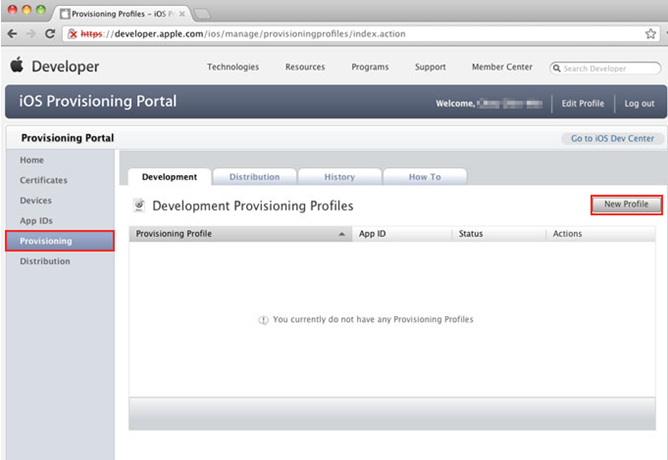Image resolution: width=668 pixels, height=460 pixels.
Task: Click the no Provisioning Profiles message
Action: 366,319
